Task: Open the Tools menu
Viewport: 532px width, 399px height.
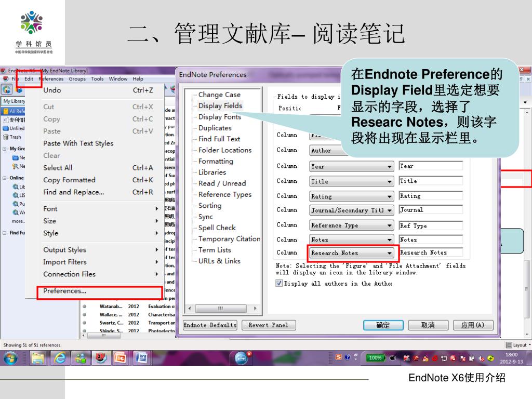Action: pyautogui.click(x=97, y=79)
